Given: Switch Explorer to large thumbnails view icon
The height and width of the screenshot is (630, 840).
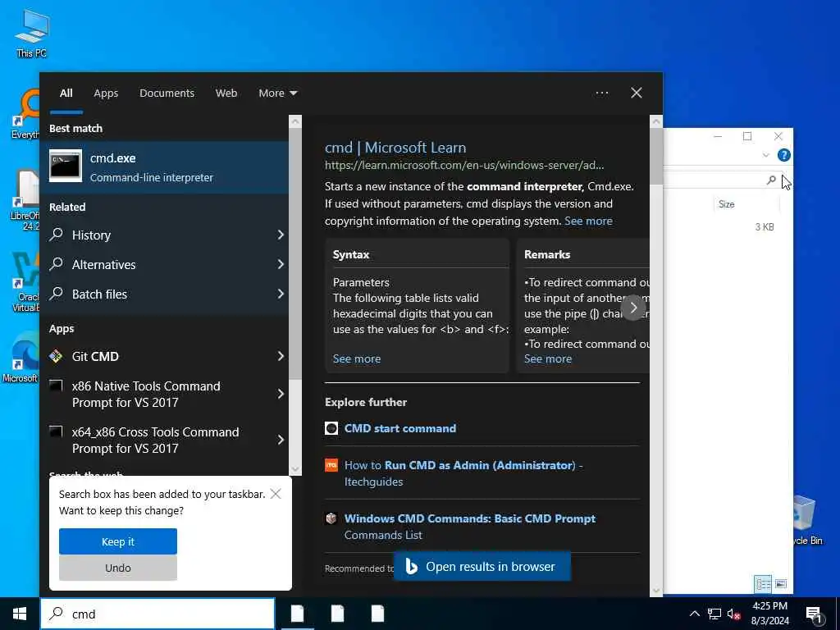Looking at the screenshot, I should tap(781, 584).
